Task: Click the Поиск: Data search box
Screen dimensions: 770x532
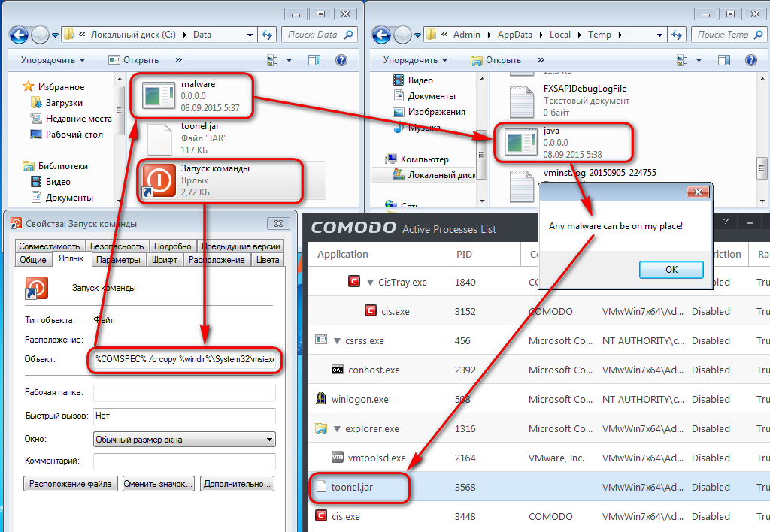Action: [x=319, y=35]
